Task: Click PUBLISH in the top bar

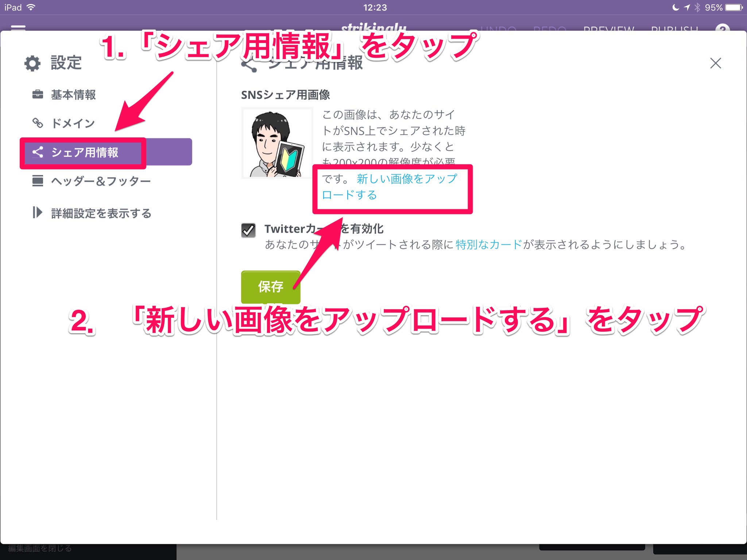Action: click(x=674, y=28)
